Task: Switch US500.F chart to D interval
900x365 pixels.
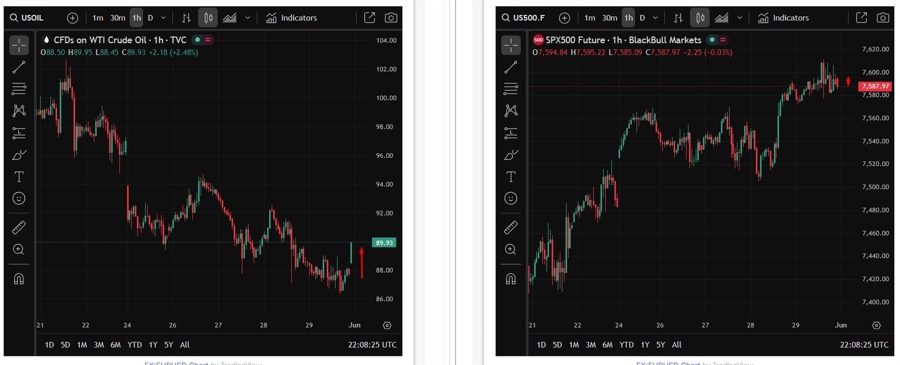Action: coord(642,18)
